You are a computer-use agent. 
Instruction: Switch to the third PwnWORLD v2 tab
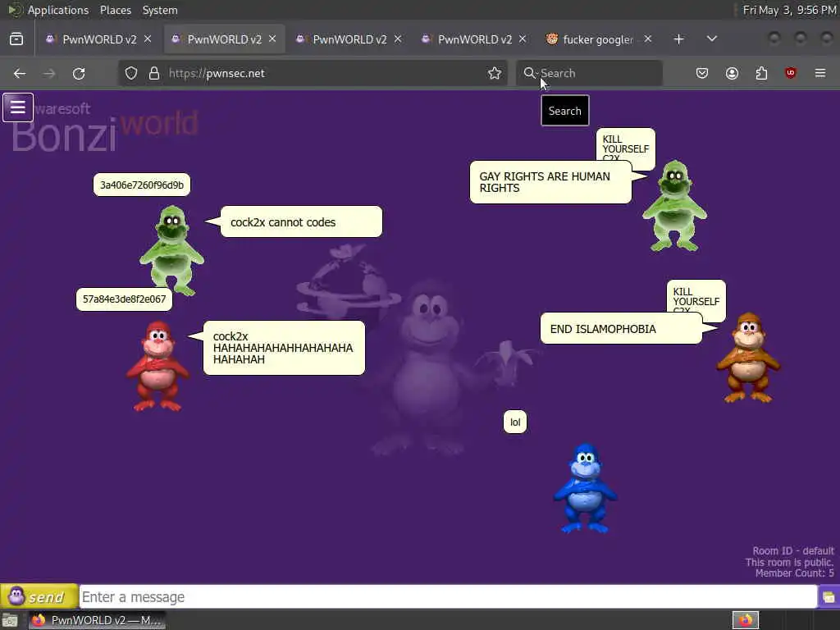[349, 39]
